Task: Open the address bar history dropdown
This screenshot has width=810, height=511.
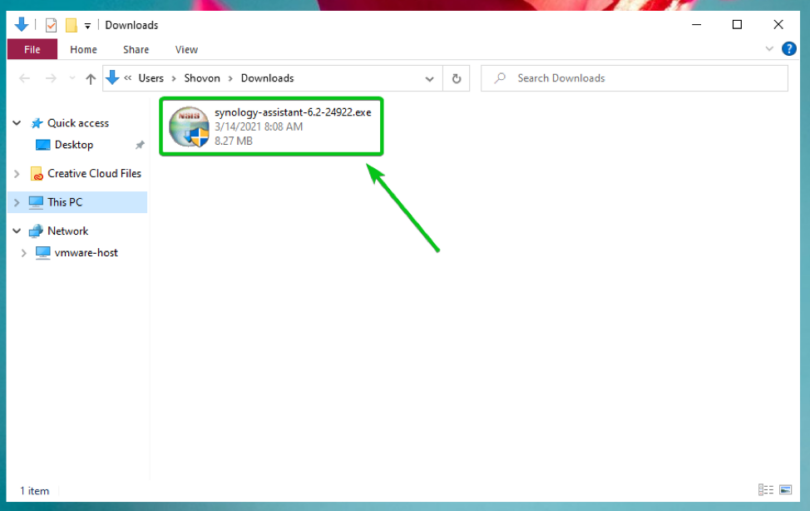Action: pos(429,79)
